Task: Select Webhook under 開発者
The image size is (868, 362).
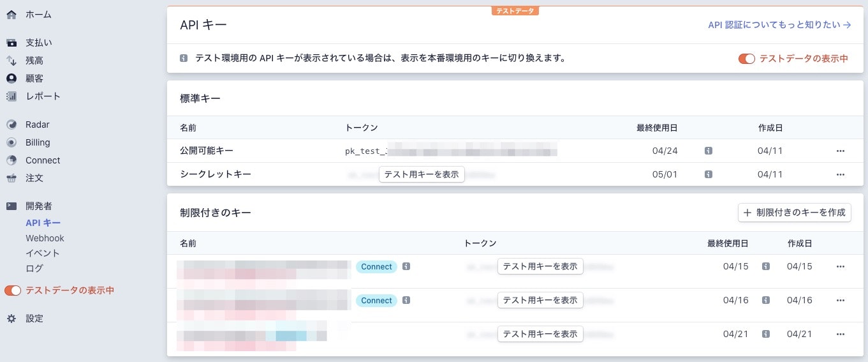Action: point(45,238)
